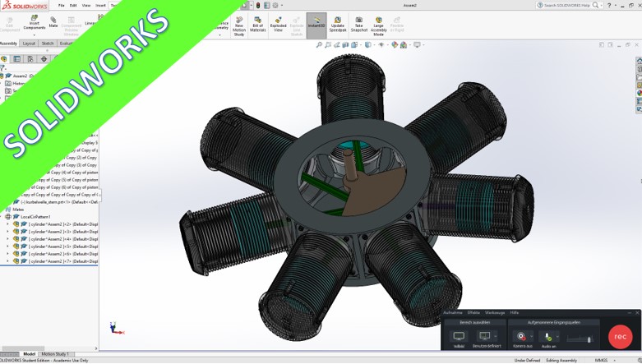Switch to the Motion Study 1 tab
The height and width of the screenshot is (364, 642).
[x=55, y=354]
